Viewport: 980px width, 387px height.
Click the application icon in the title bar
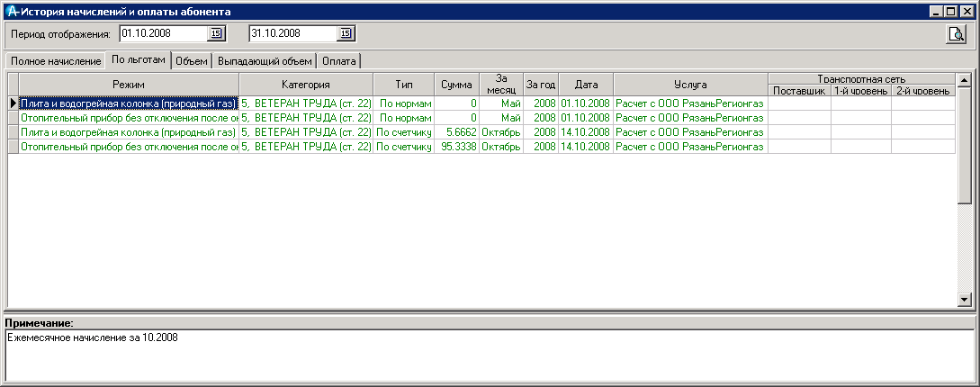11,13
